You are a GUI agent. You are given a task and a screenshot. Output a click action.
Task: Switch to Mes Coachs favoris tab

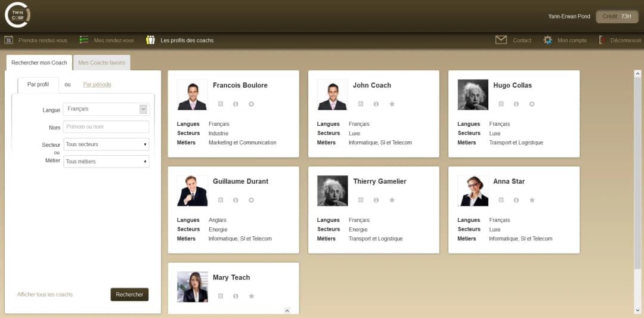pos(101,63)
